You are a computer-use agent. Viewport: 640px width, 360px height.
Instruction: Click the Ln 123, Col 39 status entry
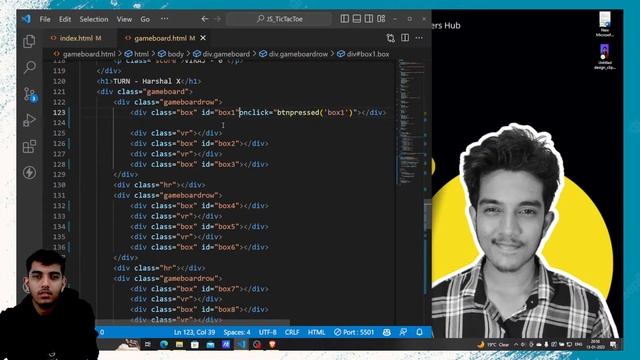[x=194, y=332]
